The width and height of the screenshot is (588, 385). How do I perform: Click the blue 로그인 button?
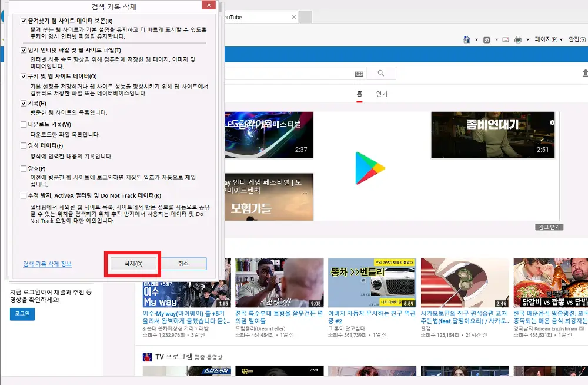22,314
